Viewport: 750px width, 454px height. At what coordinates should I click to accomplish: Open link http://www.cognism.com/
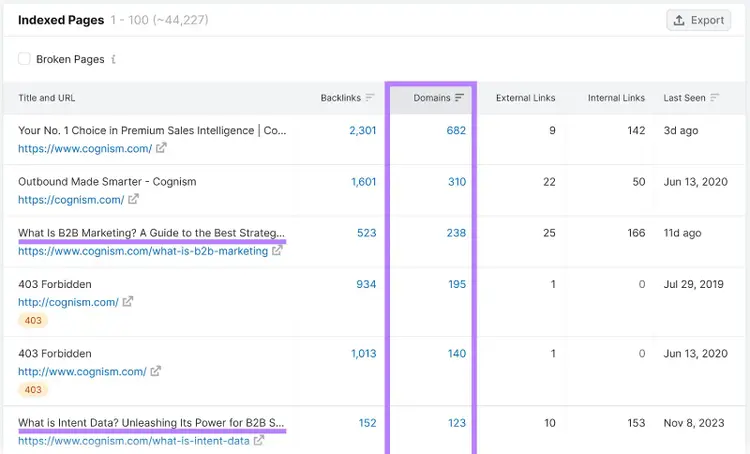click(x=82, y=372)
